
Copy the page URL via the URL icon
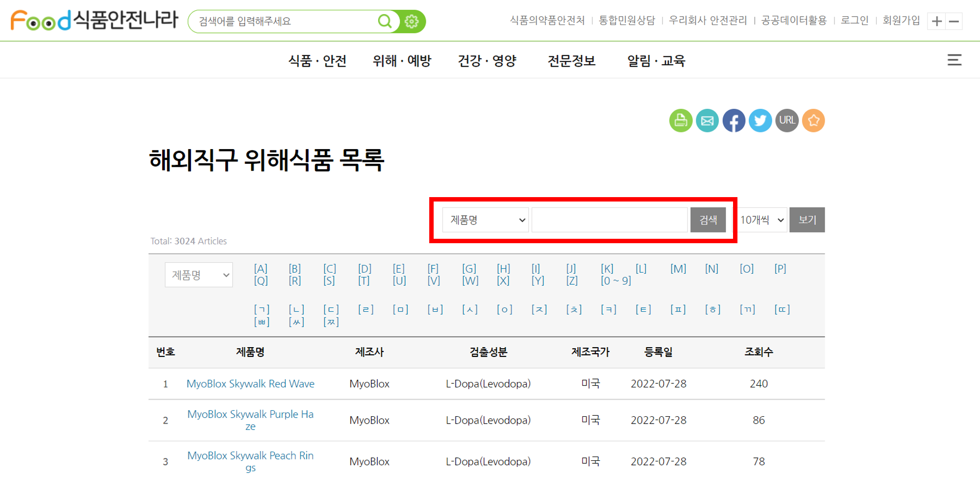pyautogui.click(x=787, y=120)
